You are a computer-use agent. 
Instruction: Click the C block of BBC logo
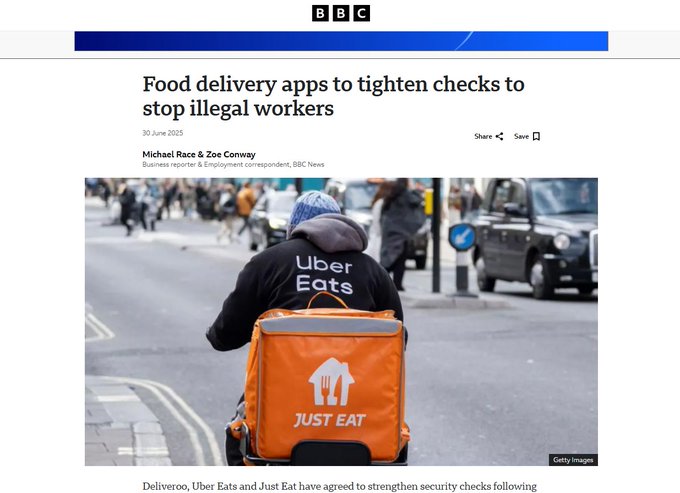click(362, 13)
